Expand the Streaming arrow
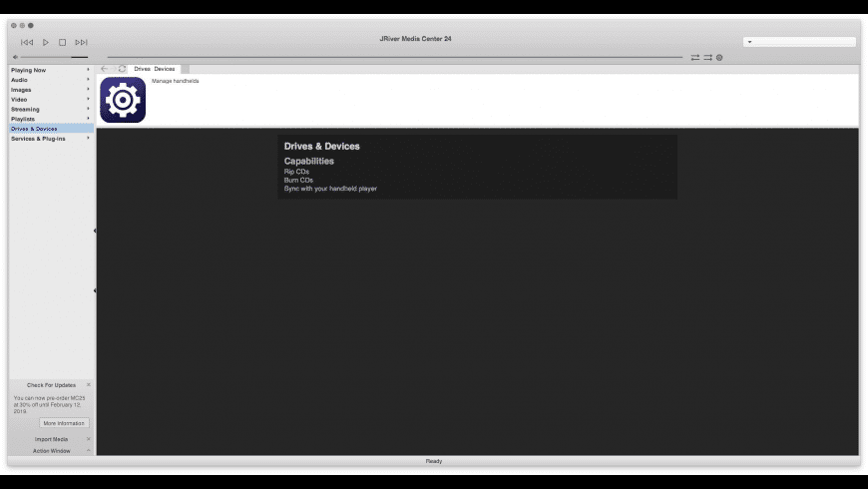The width and height of the screenshot is (868, 489). click(88, 109)
